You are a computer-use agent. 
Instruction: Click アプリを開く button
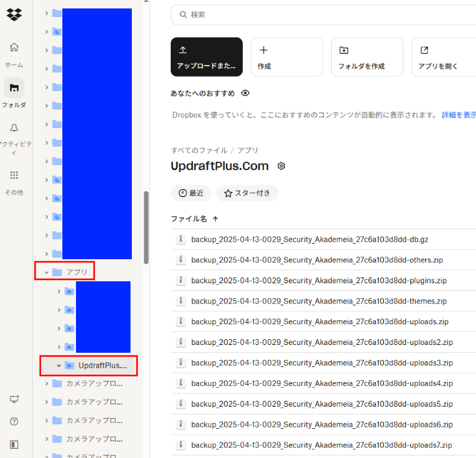[x=444, y=57]
